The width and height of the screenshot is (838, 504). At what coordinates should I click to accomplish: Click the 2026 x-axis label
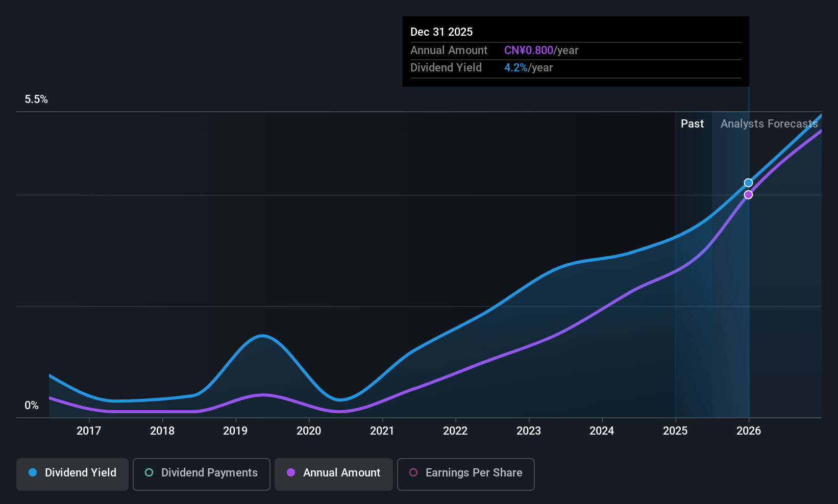click(749, 431)
